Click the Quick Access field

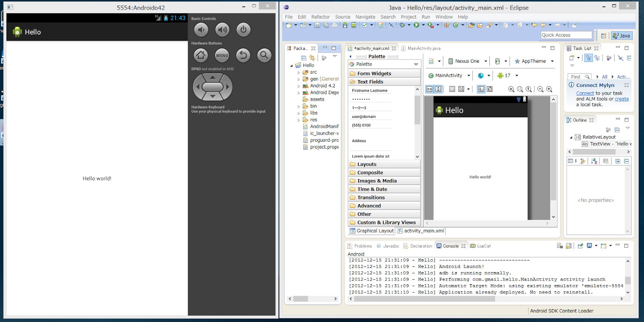pos(566,35)
